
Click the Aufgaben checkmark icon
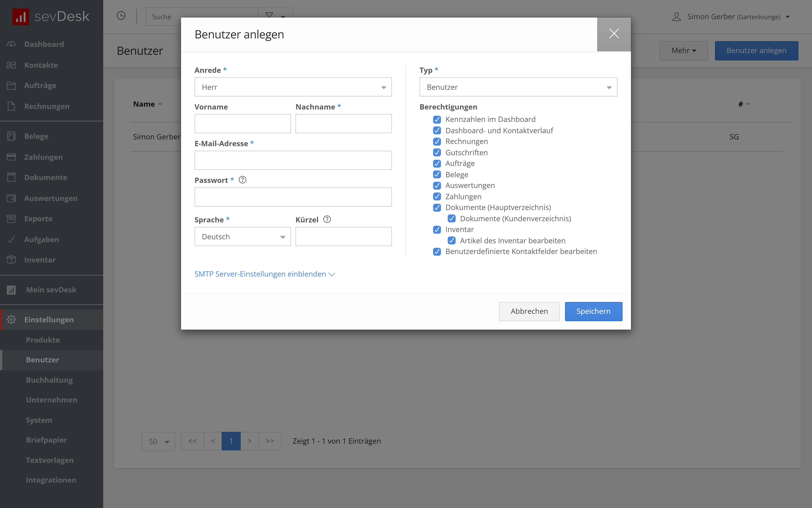pos(11,239)
